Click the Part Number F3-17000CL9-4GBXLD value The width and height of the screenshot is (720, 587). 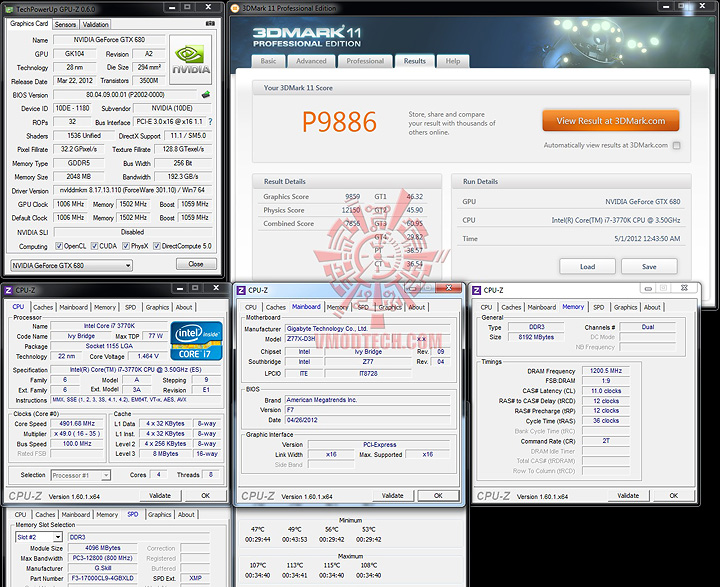[102, 578]
